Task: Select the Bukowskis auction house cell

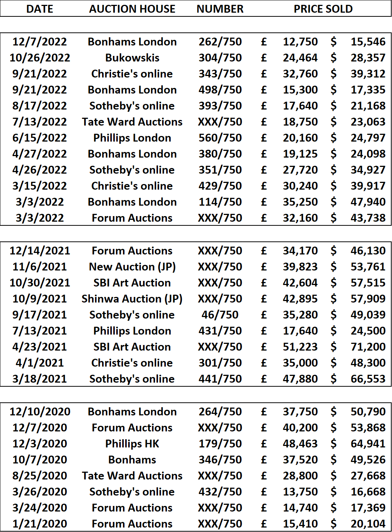Action: 132,58
